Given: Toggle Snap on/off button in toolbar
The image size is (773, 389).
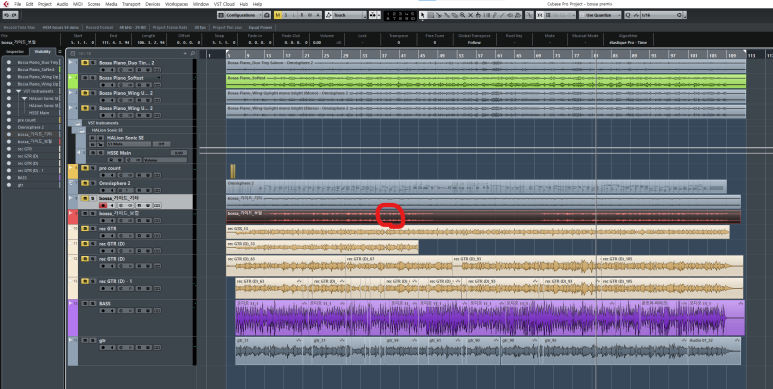Looking at the screenshot, I should click(540, 15).
